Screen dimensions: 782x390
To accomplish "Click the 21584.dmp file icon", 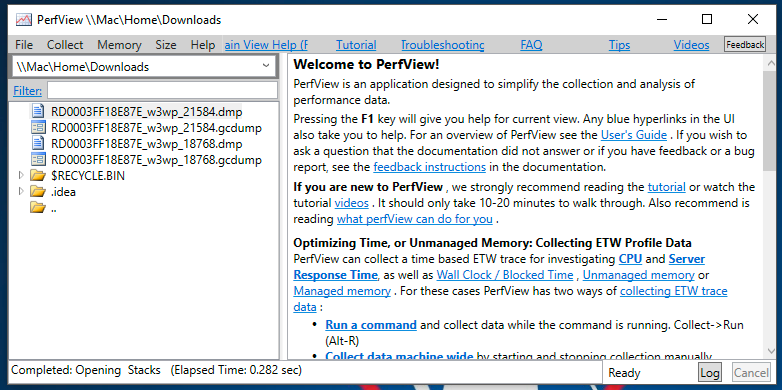I will tap(38, 111).
